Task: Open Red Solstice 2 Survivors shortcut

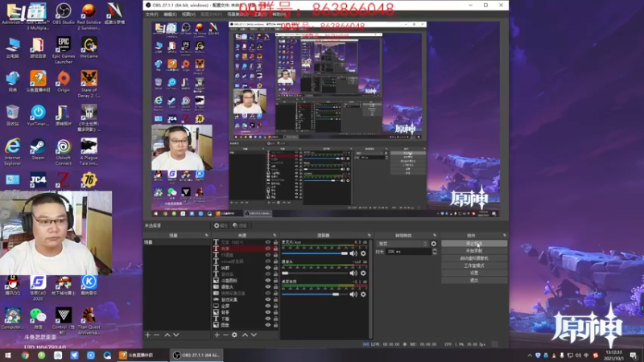Action: click(89, 16)
